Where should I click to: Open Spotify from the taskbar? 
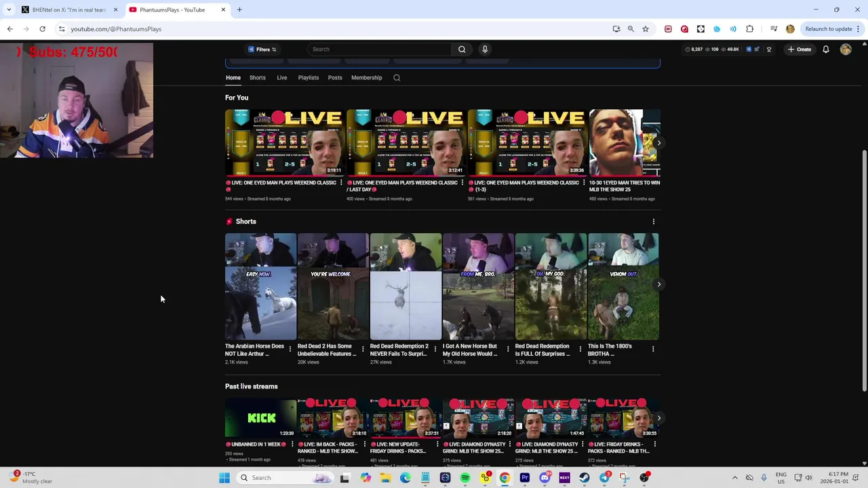pos(465,478)
